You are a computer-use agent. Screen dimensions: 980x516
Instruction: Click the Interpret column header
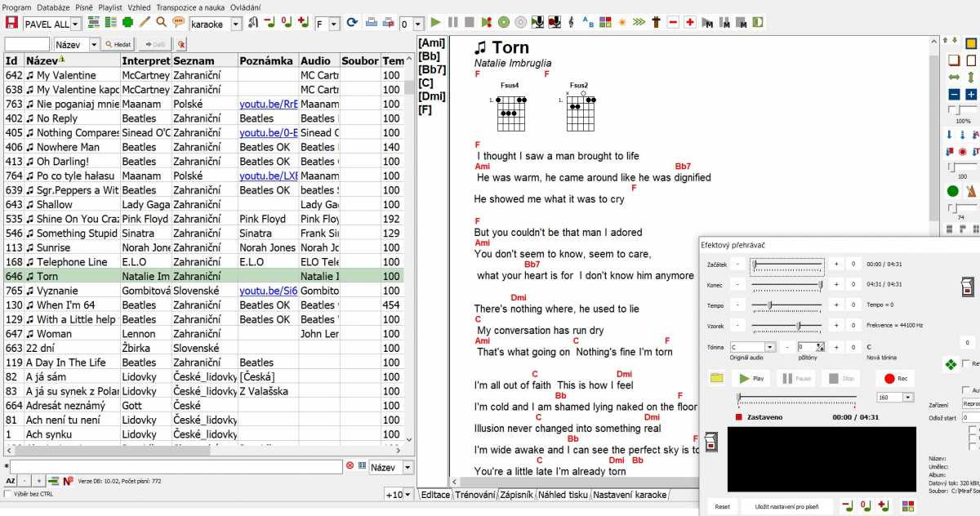coord(145,60)
